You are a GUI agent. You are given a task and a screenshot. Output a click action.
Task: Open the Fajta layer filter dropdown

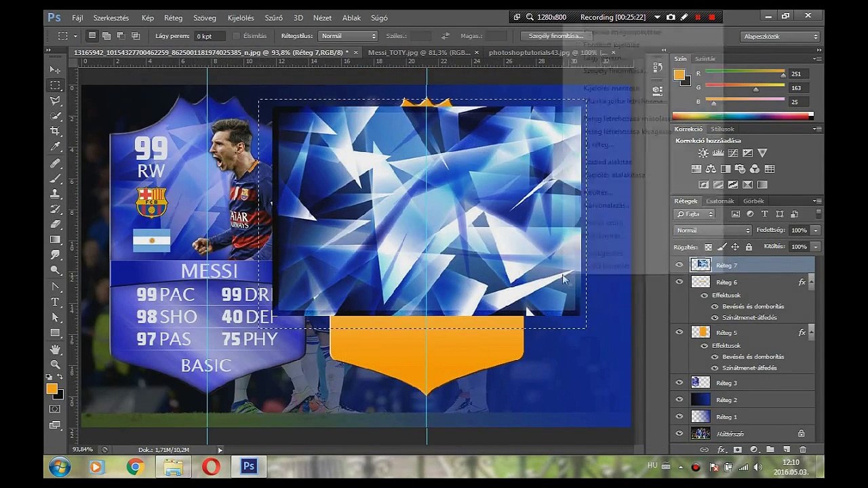click(695, 214)
